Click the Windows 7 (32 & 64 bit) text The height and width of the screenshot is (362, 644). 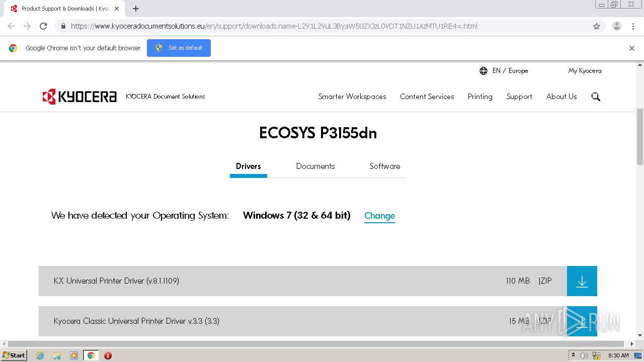tap(297, 216)
